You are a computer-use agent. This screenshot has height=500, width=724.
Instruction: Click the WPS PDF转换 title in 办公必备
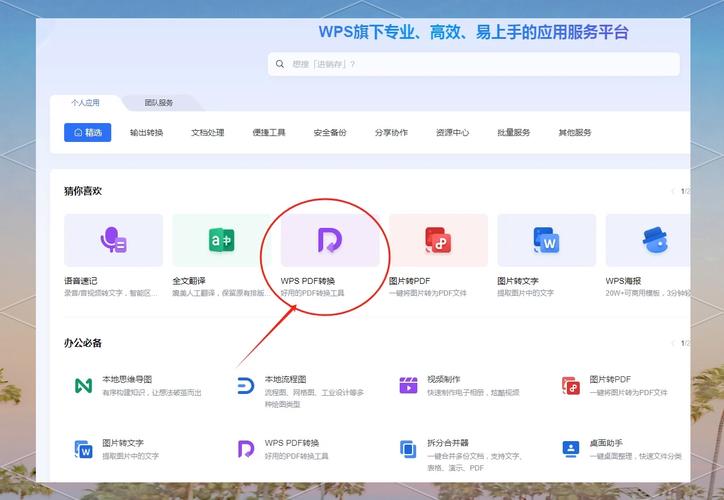pos(292,443)
